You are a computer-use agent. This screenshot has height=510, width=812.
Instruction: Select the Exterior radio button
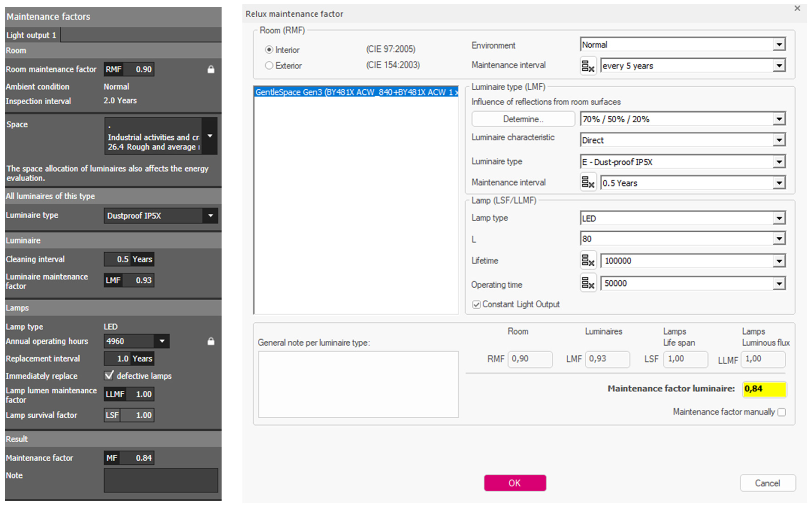coord(269,65)
